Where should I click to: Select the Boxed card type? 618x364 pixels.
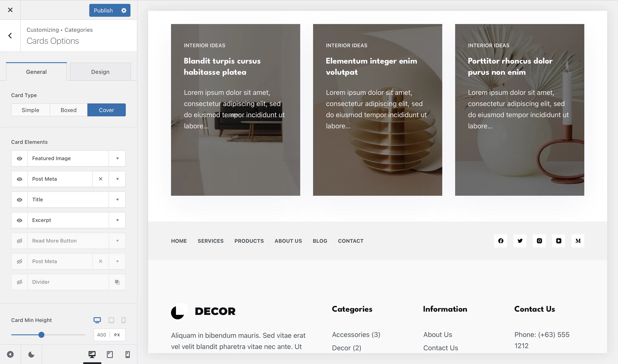coord(68,110)
